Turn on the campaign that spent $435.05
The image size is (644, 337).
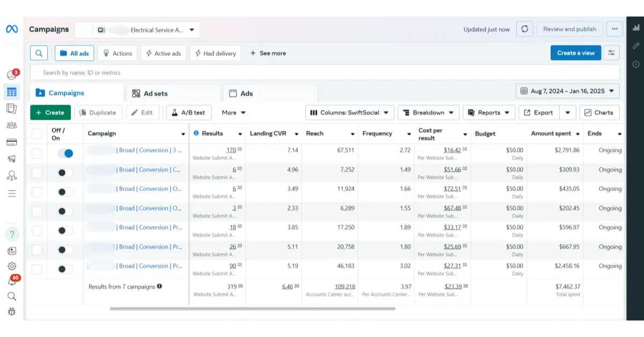(x=65, y=192)
